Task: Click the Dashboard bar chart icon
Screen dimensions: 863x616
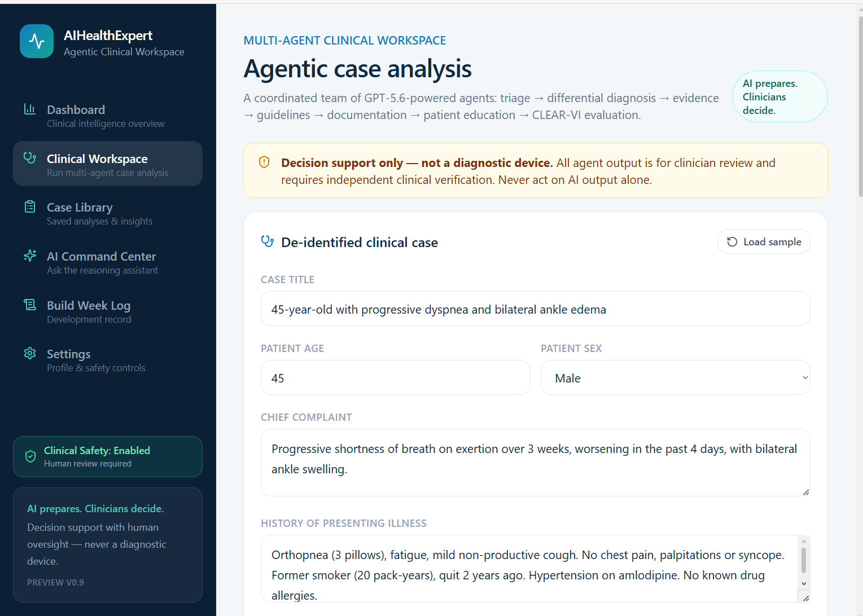Action: 30,109
